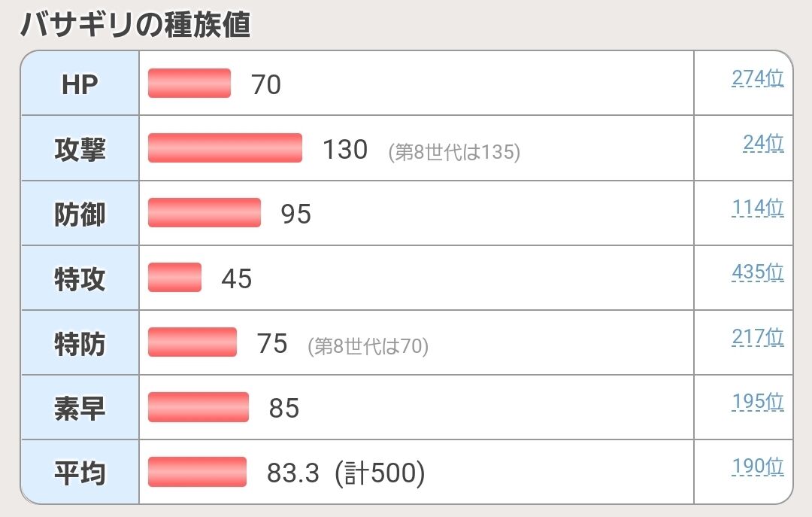Open the 190位 average ranking link

[x=758, y=467]
